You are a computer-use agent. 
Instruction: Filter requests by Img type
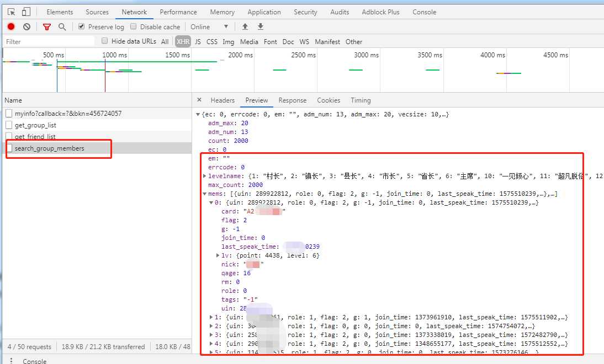click(229, 41)
